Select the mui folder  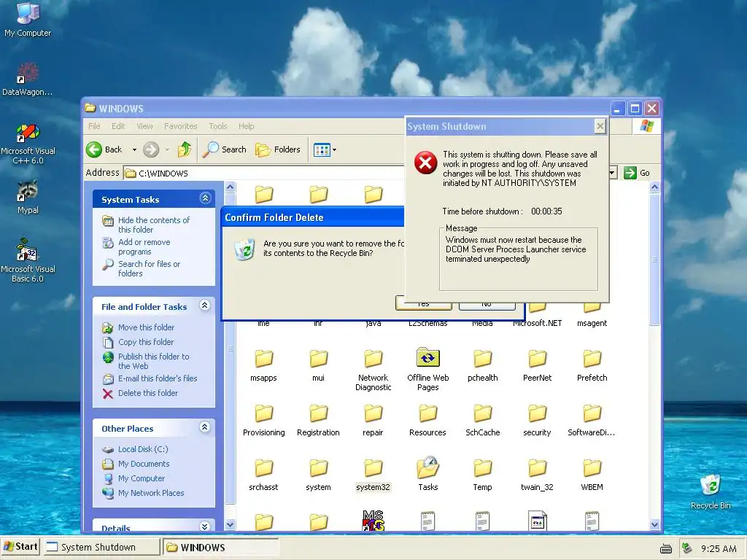click(x=318, y=366)
